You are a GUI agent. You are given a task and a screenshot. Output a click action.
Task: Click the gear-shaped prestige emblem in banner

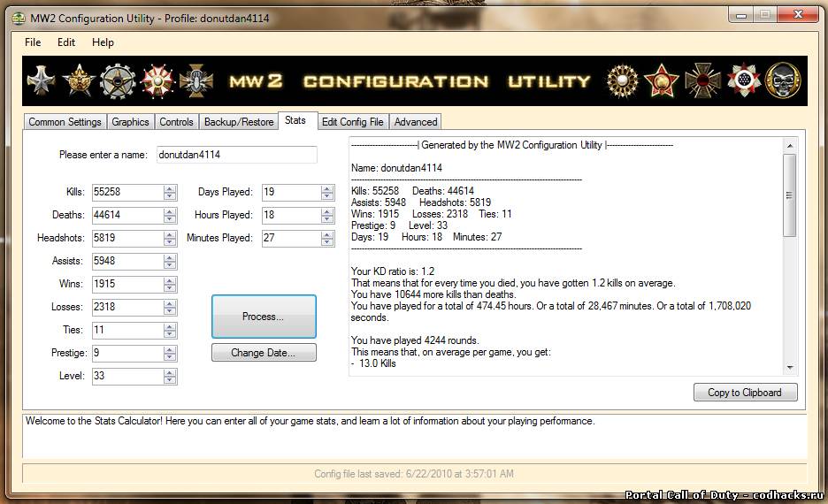(118, 80)
